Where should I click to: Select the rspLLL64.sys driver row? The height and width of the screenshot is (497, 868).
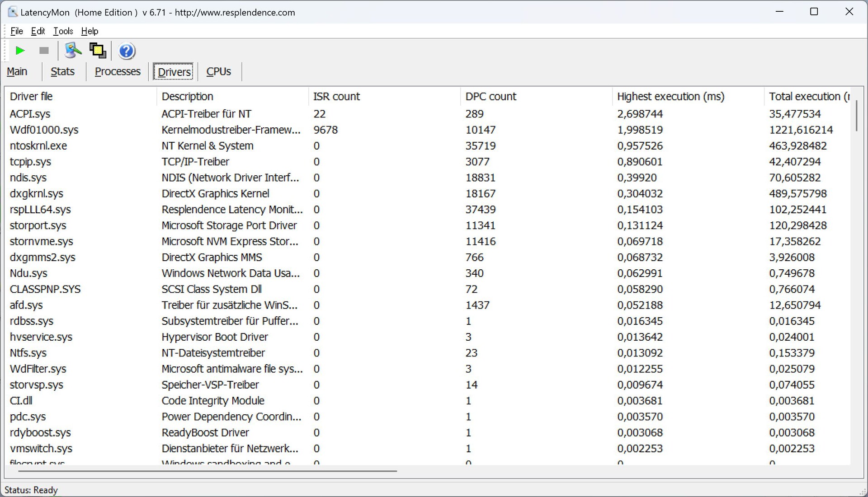[428, 210]
